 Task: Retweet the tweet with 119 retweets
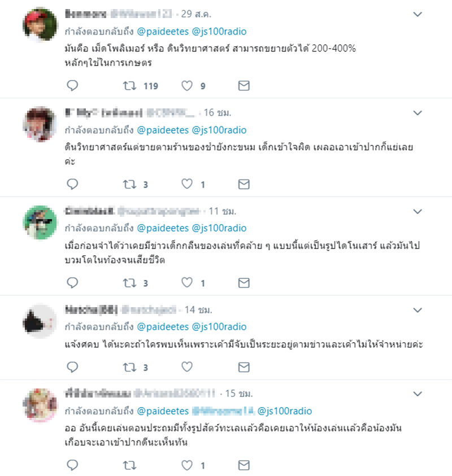[x=129, y=86]
